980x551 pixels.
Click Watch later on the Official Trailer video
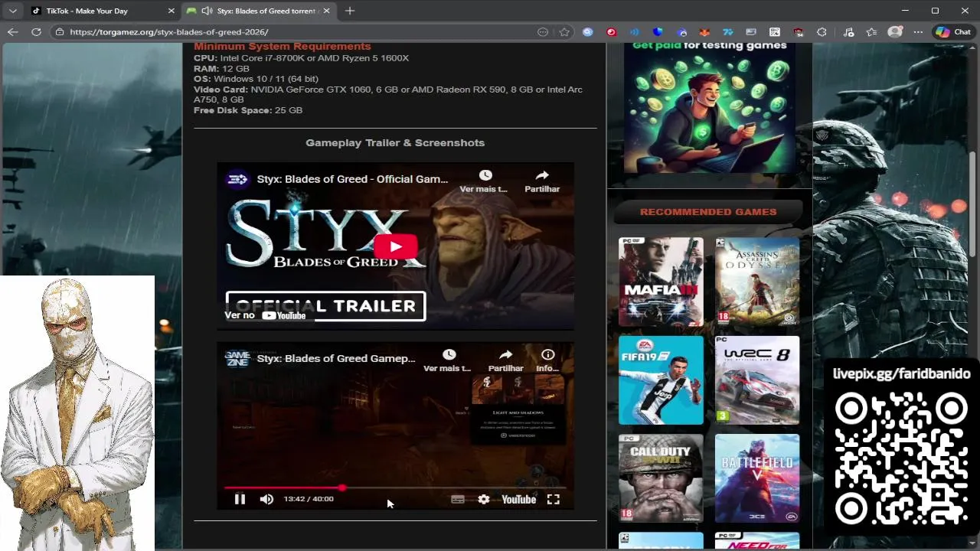coord(484,181)
